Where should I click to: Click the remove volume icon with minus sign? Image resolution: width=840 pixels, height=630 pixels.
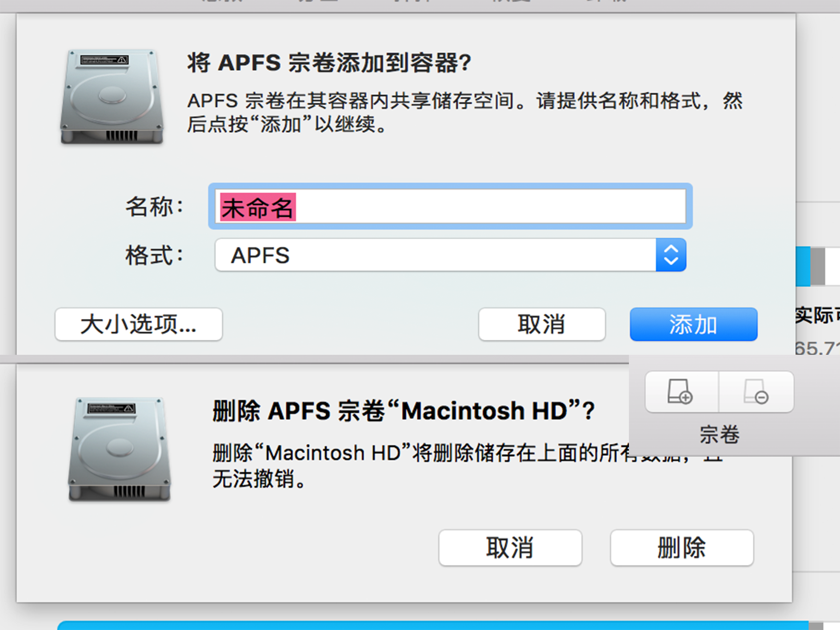756,392
